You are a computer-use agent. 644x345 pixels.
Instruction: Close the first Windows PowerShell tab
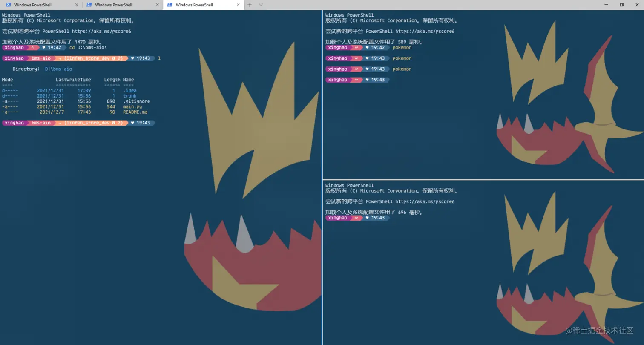(77, 5)
